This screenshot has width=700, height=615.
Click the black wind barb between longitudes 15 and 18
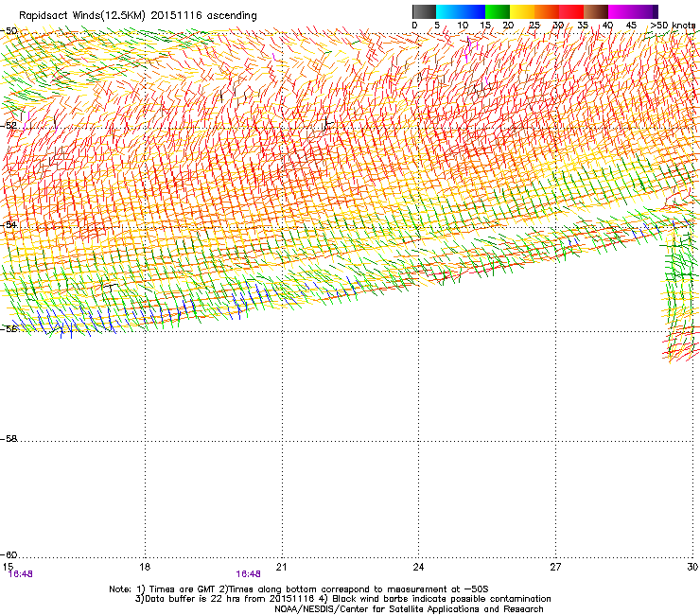pyautogui.click(x=110, y=288)
